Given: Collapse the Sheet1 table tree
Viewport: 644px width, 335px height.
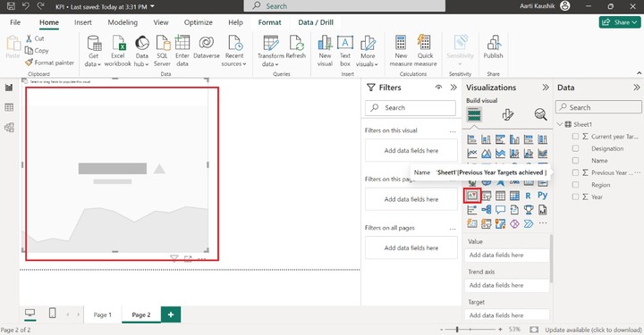Looking at the screenshot, I should click(x=560, y=124).
